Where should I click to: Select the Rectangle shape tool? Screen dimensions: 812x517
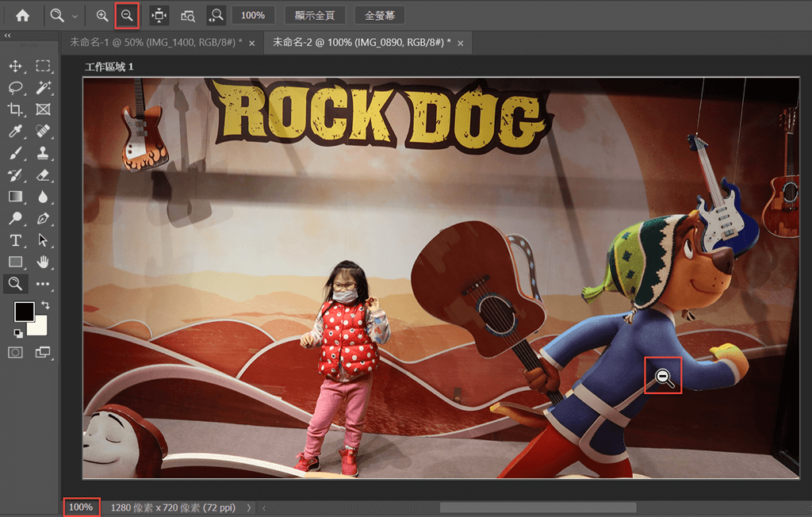16,262
